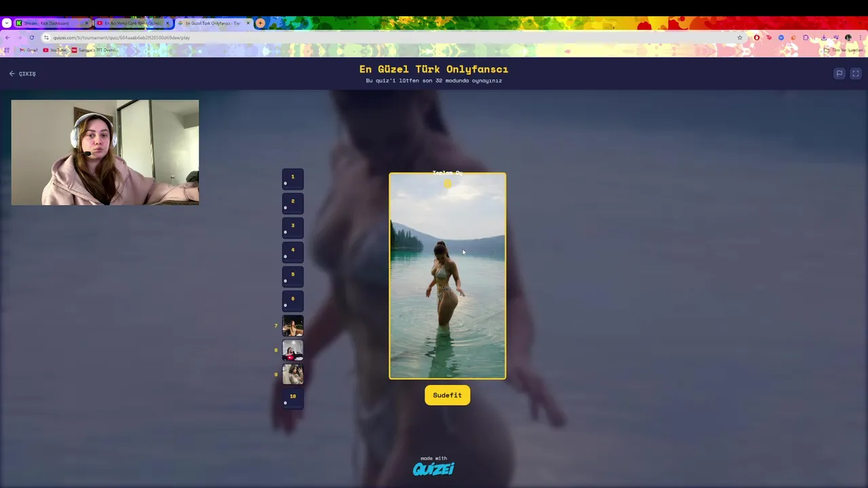Open the Tüm Yer İşaretleri folder
Screen dimensions: 868x488
(x=844, y=49)
